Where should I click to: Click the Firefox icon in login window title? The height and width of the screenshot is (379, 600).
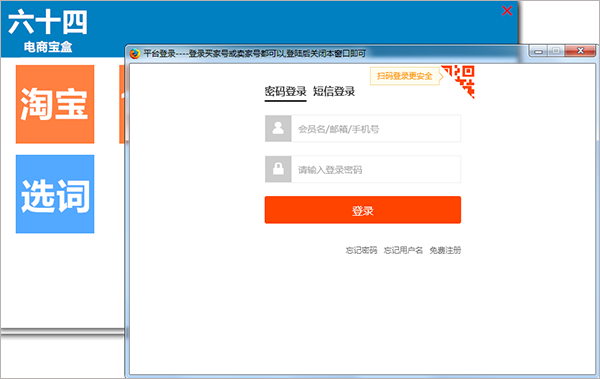pos(135,54)
